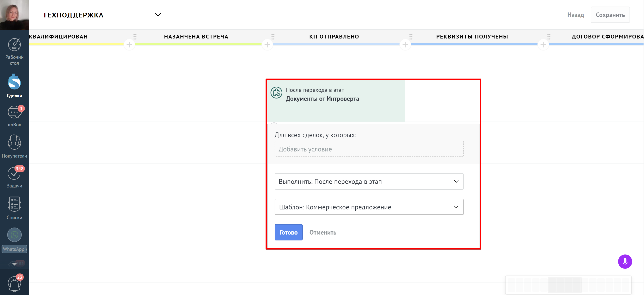Open the Сделки section in sidebar
Screen dimensions: 644x295
pyautogui.click(x=14, y=86)
